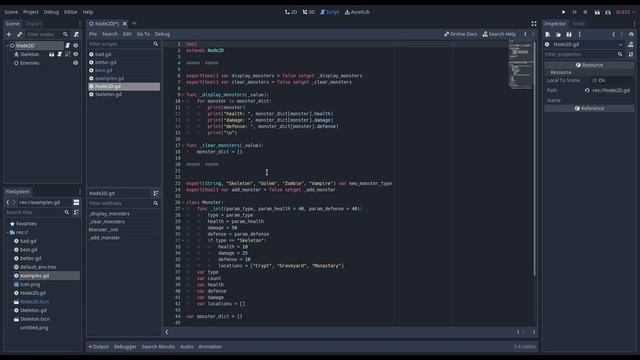This screenshot has width=640, height=360.
Task: Open Inspector object properties tool menu
Action: pyautogui.click(x=631, y=54)
